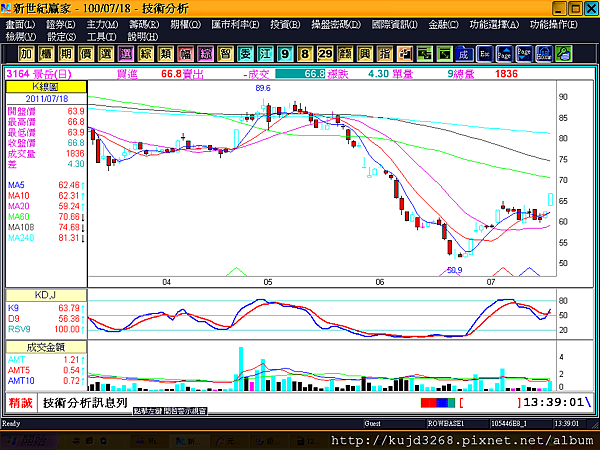
Task: Click the yellow K線圖 panel header
Action: point(46,86)
